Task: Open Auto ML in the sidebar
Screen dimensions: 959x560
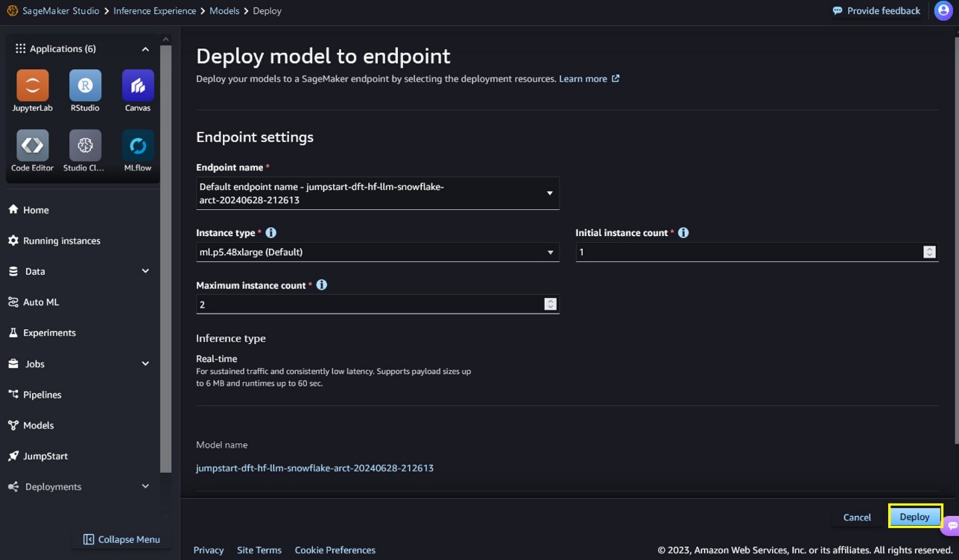Action: [33, 302]
